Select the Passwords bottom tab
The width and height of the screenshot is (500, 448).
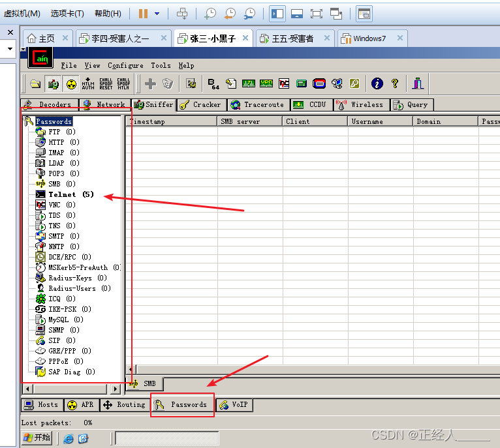[x=182, y=405]
